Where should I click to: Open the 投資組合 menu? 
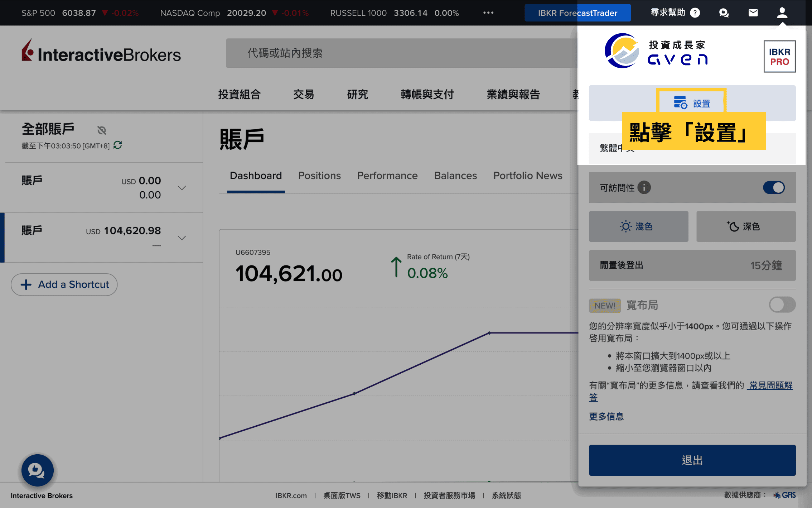(240, 94)
